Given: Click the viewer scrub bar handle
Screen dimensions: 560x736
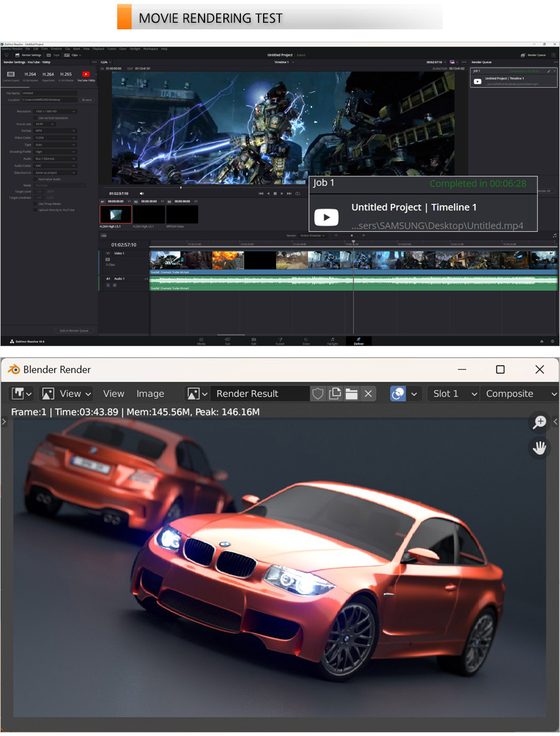Looking at the screenshot, I should coord(181,188).
